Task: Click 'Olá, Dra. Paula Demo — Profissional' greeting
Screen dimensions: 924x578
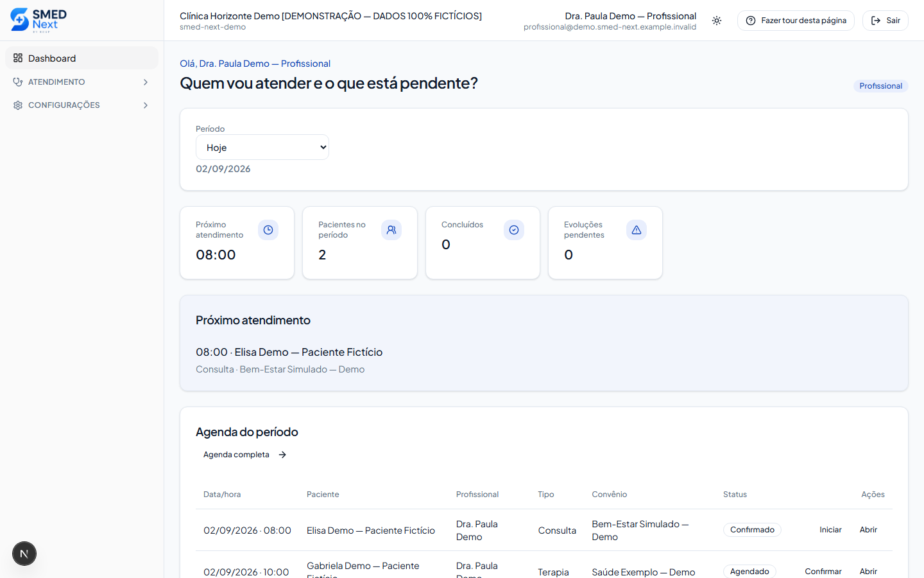Action: tap(255, 64)
